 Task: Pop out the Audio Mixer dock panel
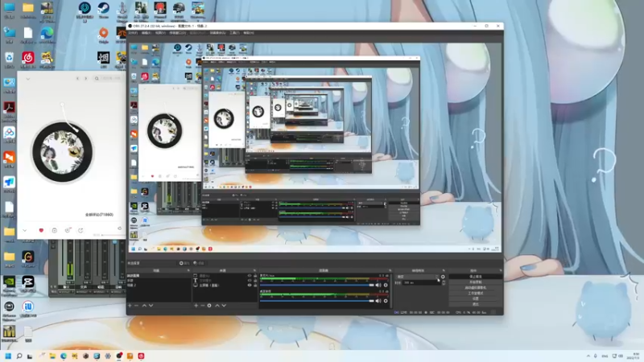click(390, 270)
